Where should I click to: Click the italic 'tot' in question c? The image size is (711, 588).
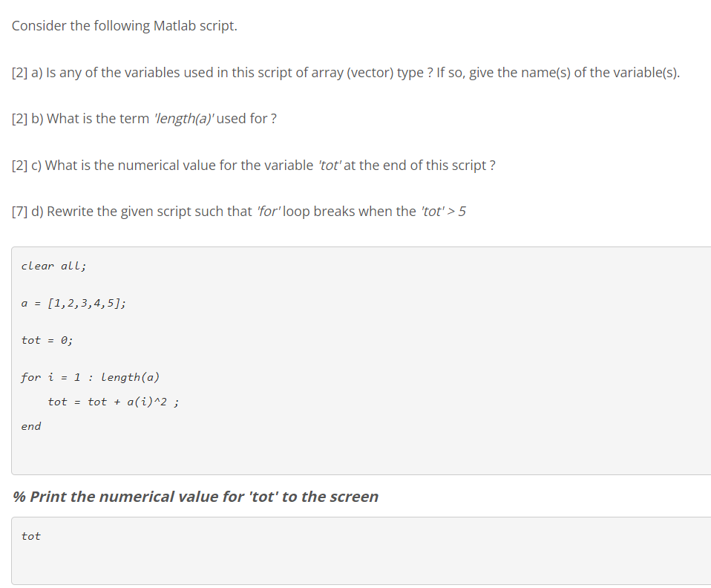click(x=330, y=166)
